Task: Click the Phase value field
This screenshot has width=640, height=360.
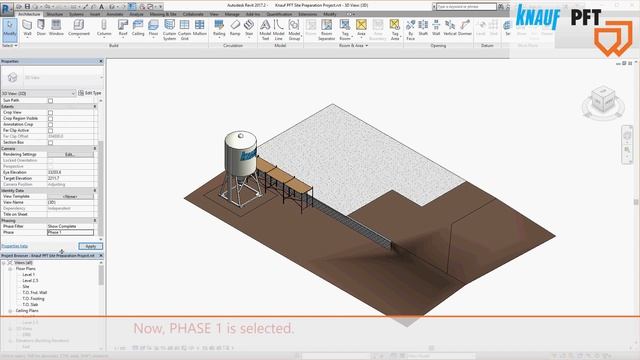Action: (70, 233)
